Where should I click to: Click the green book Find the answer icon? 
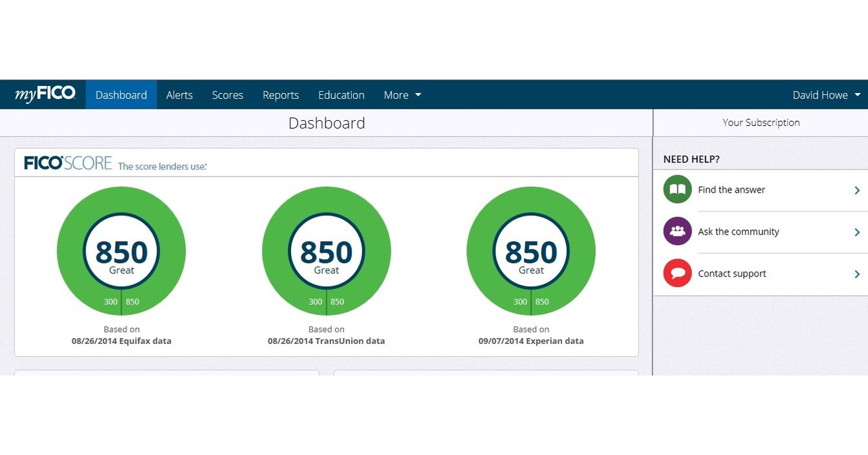[x=677, y=189]
